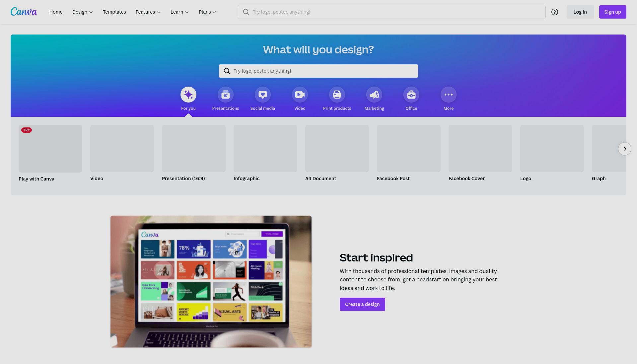Screen dimensions: 637x364
Task: Open Templates in the navigation bar
Action: (114, 12)
